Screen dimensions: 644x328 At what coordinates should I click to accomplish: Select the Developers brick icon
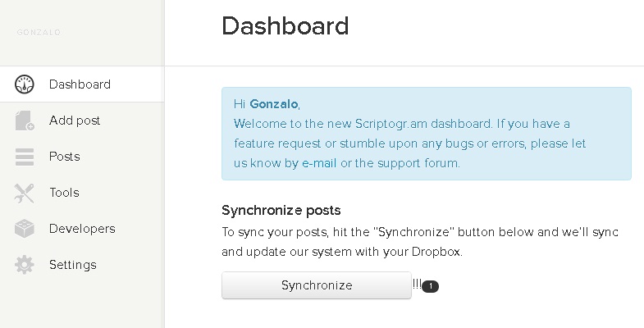click(25, 229)
